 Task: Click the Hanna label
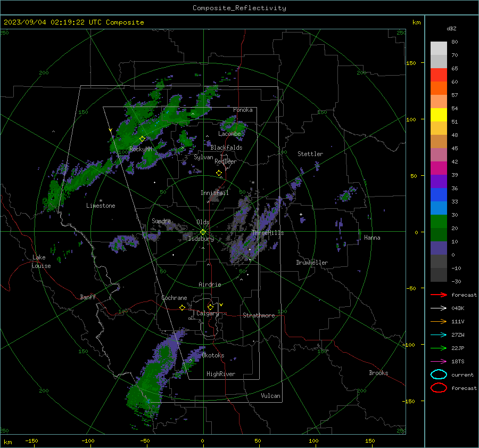(372, 238)
